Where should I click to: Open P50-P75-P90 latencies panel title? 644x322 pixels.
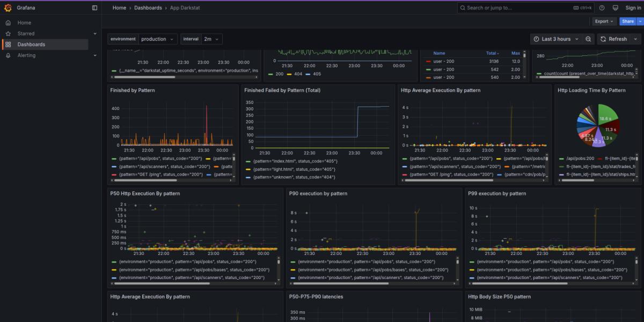click(x=316, y=296)
